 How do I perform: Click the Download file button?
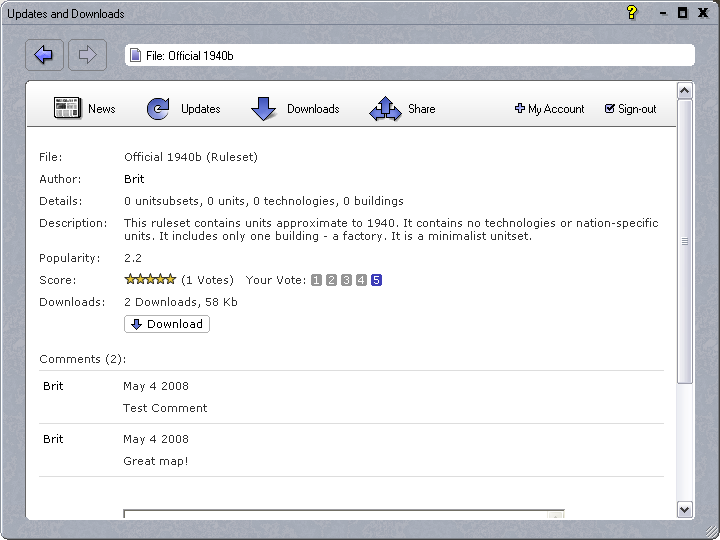click(x=167, y=324)
